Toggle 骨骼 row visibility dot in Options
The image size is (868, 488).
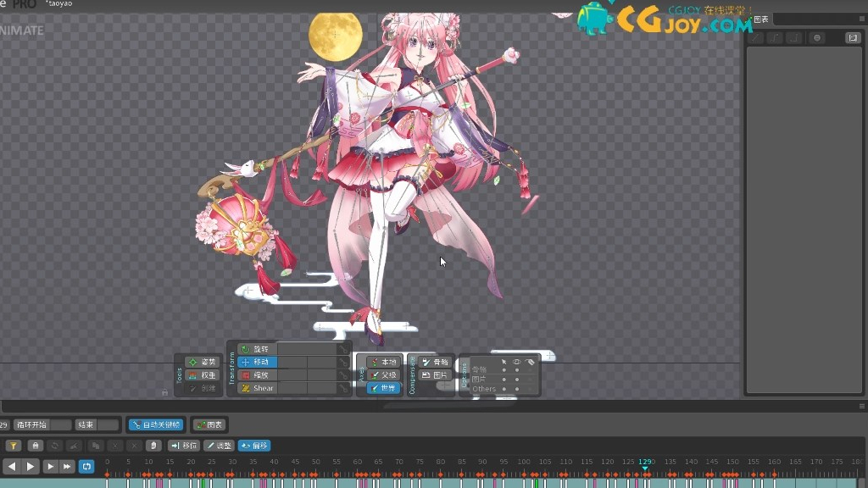tap(517, 370)
